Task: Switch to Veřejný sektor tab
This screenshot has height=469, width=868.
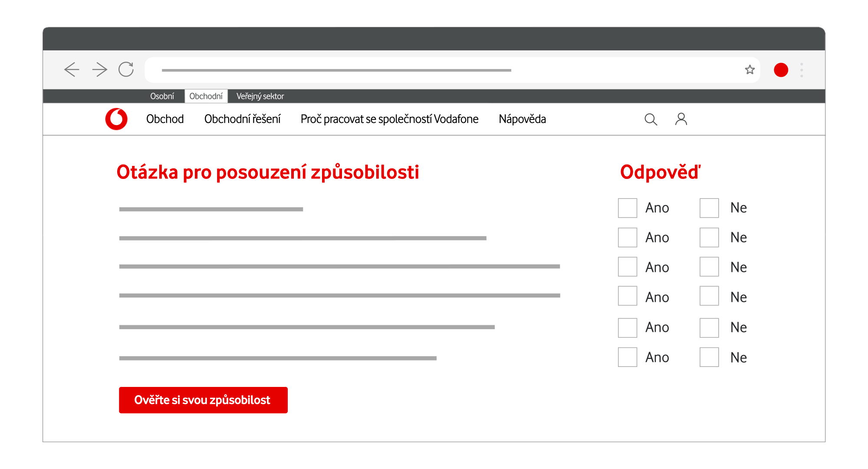Action: pyautogui.click(x=260, y=96)
